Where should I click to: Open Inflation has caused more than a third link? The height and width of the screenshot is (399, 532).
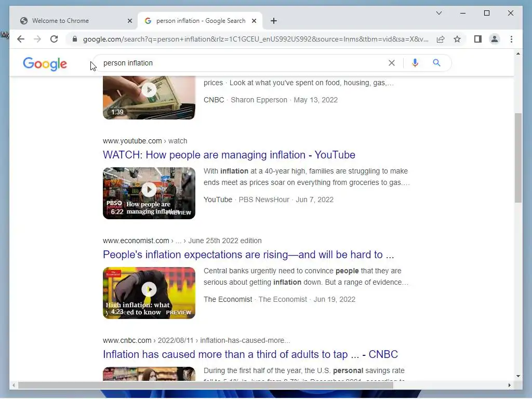(250, 354)
